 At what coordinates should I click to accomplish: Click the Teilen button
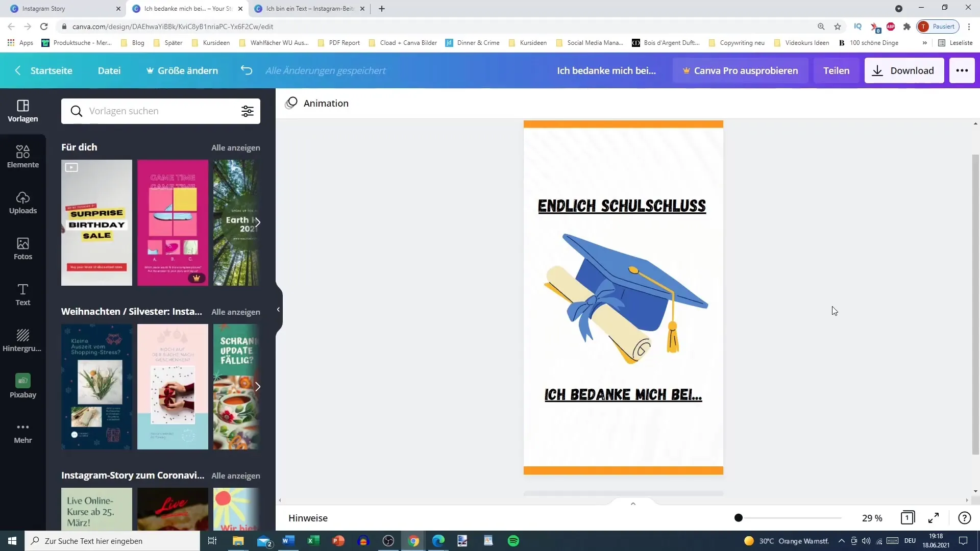836,70
